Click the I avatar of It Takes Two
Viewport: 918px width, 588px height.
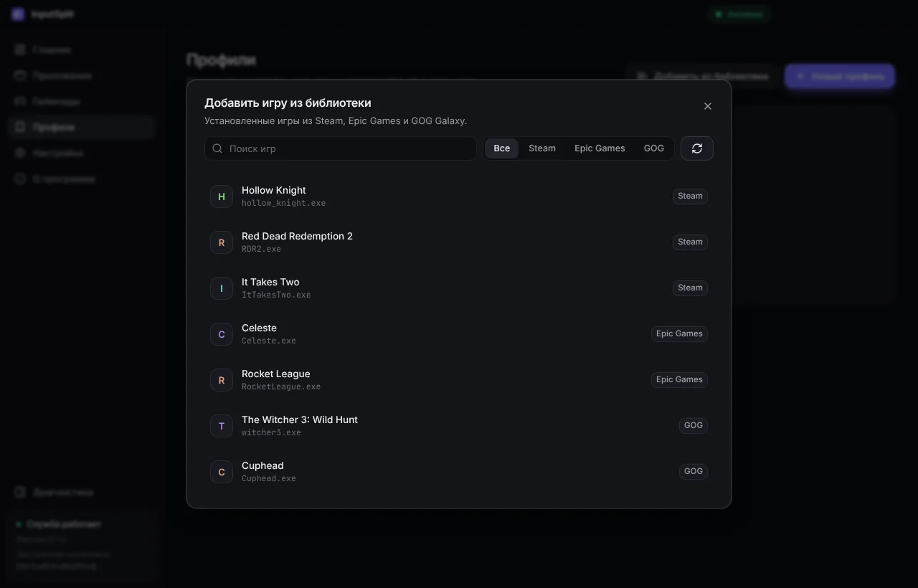(222, 288)
